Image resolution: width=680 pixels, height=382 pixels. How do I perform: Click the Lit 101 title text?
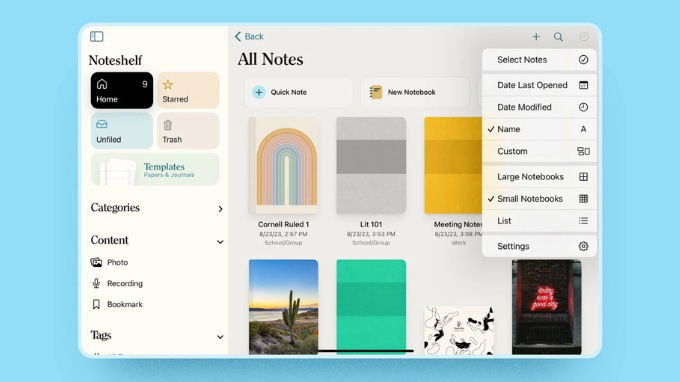(x=371, y=224)
